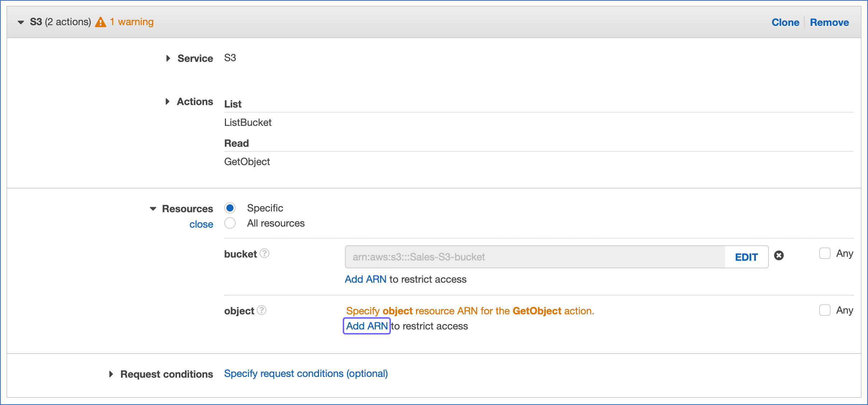The image size is (868, 405).
Task: Remove the bucket ARN using the X icon
Action: [779, 256]
